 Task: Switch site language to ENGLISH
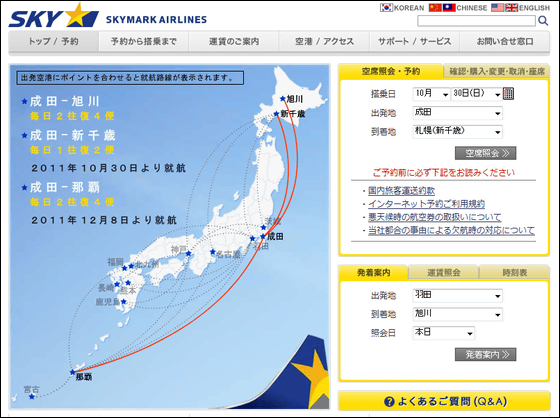pos(534,8)
